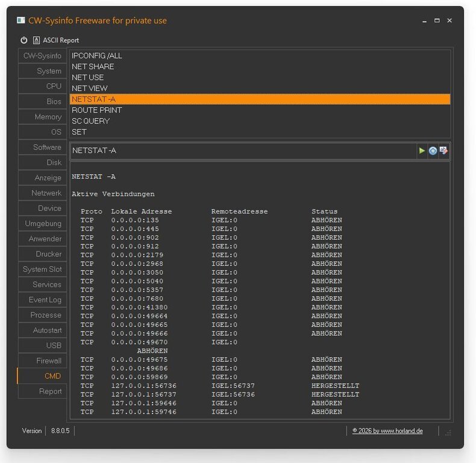Click the edit command icon beside plus
The image size is (476, 463).
[x=443, y=150]
